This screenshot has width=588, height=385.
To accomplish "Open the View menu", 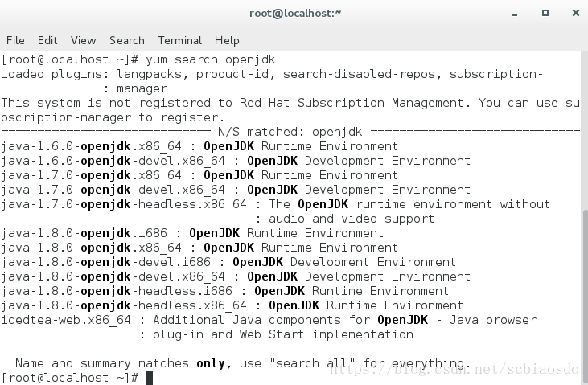I will (83, 40).
